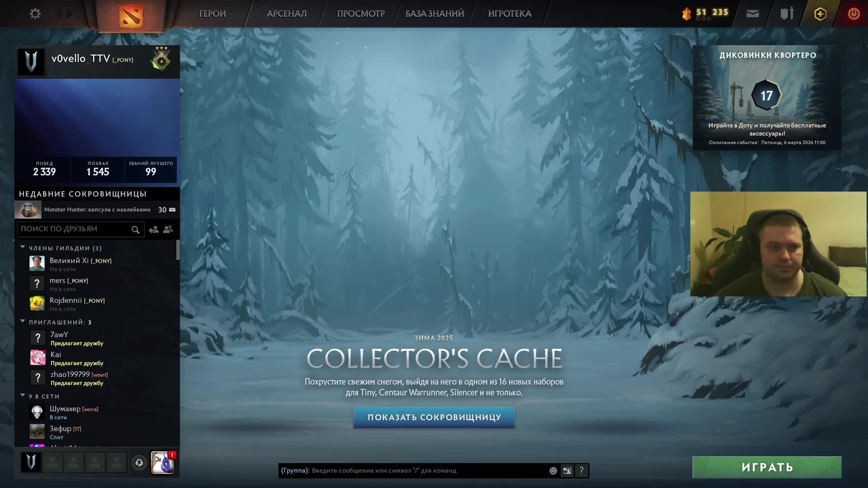
Task: Switch to the Арсенал tab
Action: (x=287, y=14)
